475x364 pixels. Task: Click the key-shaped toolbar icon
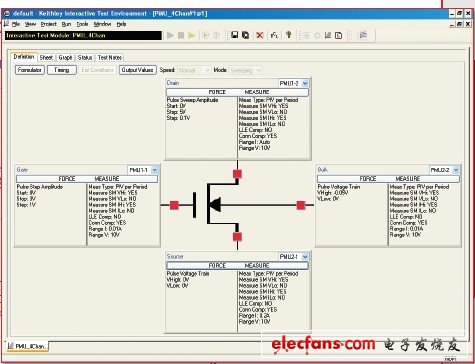tap(289, 35)
